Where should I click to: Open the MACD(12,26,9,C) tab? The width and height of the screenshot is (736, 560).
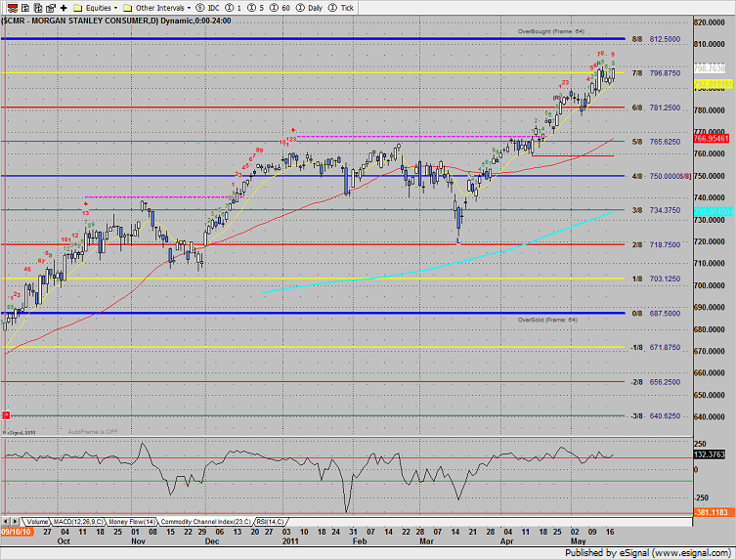[78, 522]
